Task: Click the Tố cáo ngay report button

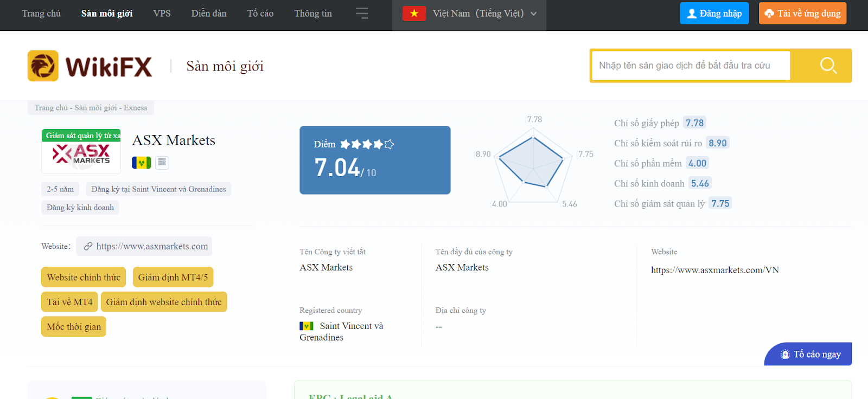Action: (808, 354)
